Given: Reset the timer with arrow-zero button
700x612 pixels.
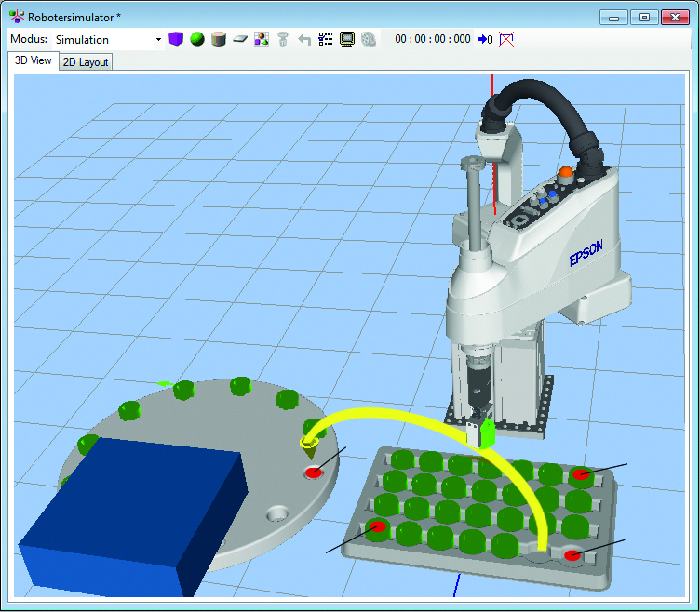Looking at the screenshot, I should tap(484, 39).
